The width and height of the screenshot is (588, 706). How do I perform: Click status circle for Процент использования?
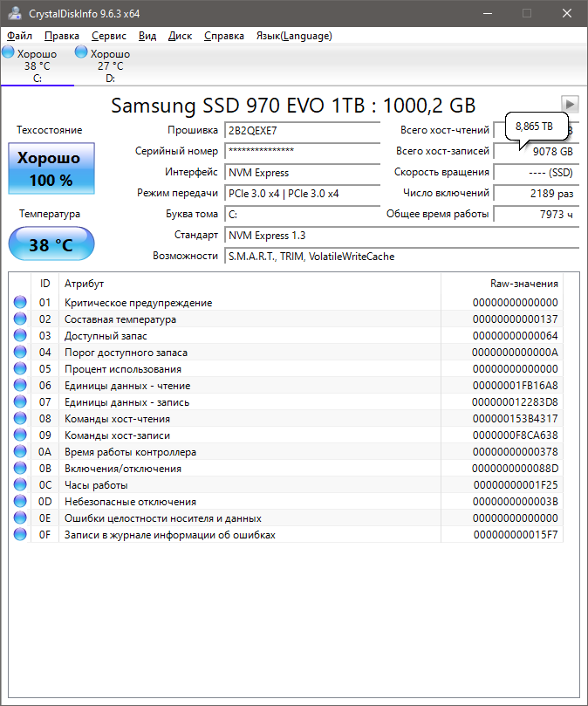point(20,369)
